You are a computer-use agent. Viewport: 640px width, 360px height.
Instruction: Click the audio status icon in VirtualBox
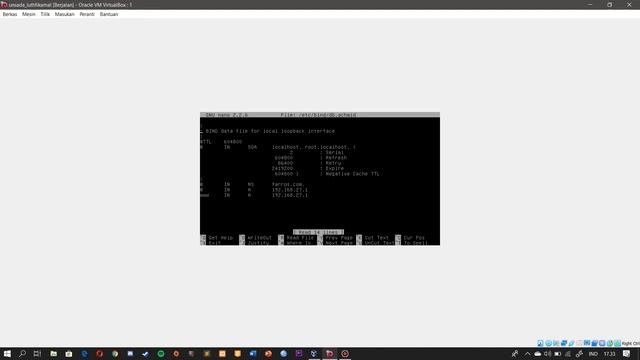556,343
